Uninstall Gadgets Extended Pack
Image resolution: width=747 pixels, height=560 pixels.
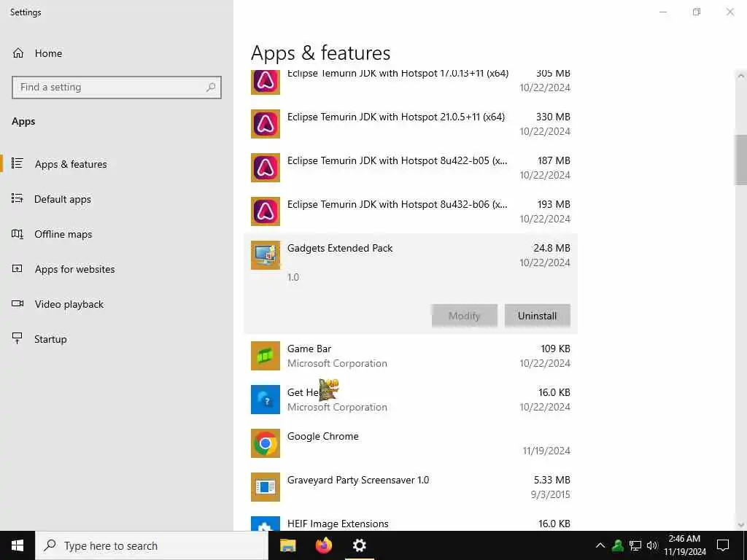tap(538, 316)
